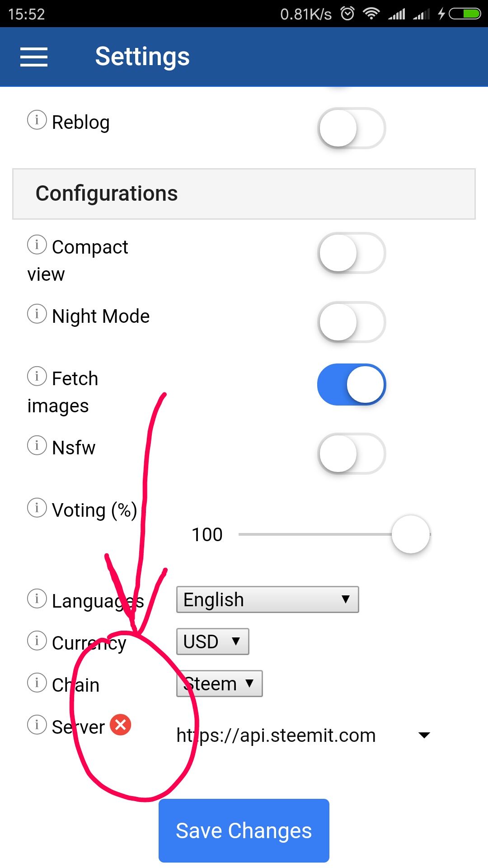Tap the info icon beside Reblog

(x=37, y=120)
